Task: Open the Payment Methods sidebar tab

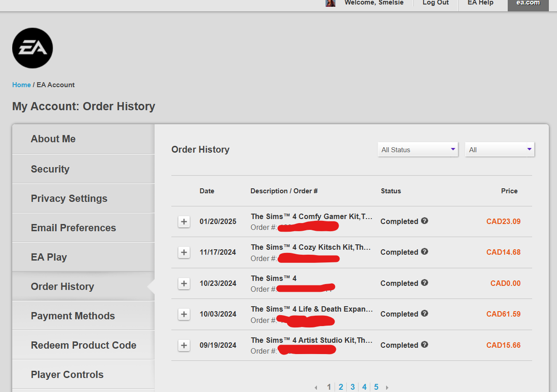Action: click(x=73, y=316)
